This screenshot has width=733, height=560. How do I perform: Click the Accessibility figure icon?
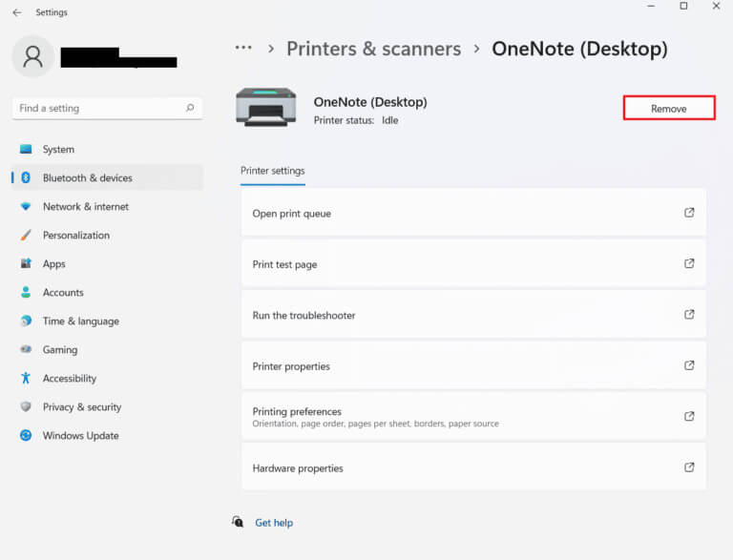pos(26,378)
